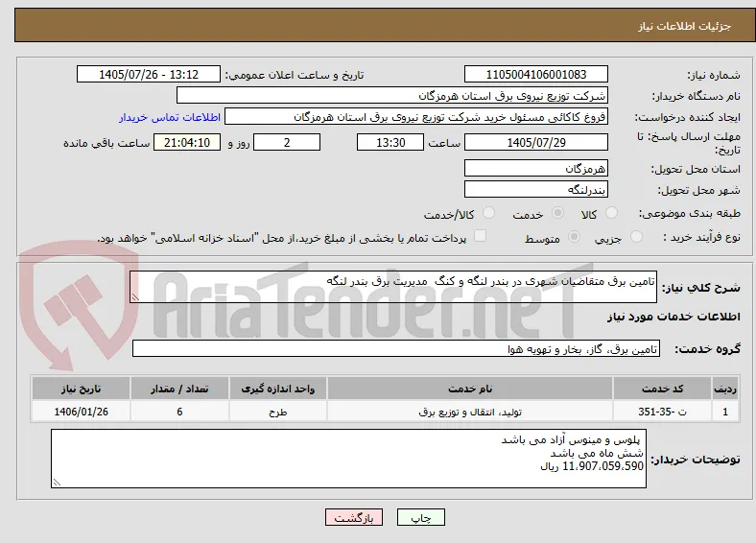Click the گروه خدمت service group field
Image resolution: width=756 pixels, height=543 pixels.
tap(396, 348)
